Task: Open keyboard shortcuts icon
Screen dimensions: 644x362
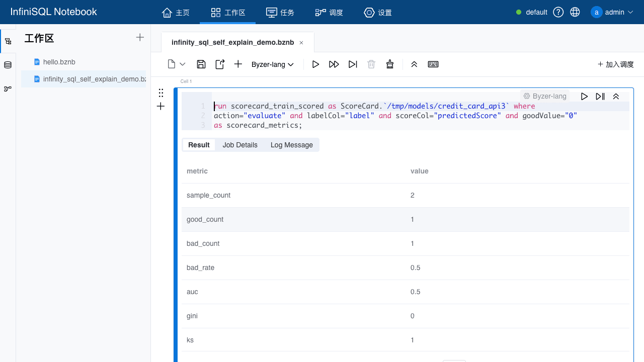Action: [433, 64]
